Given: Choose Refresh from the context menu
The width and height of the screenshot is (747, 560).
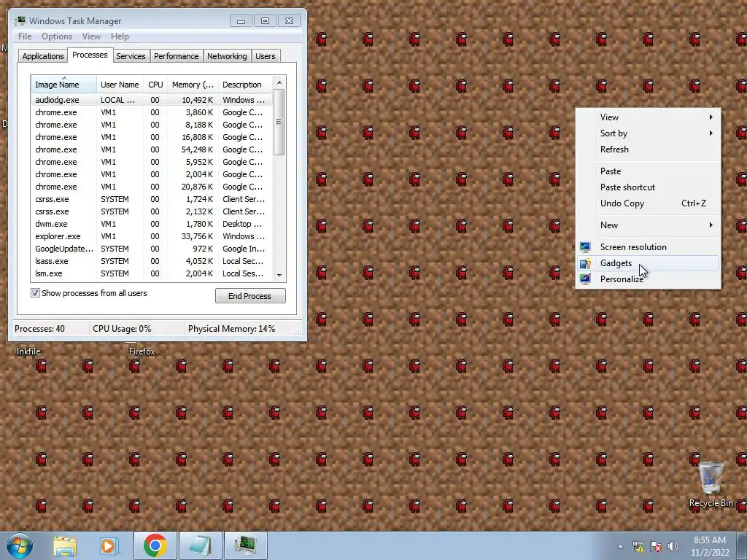Looking at the screenshot, I should 649,149.
